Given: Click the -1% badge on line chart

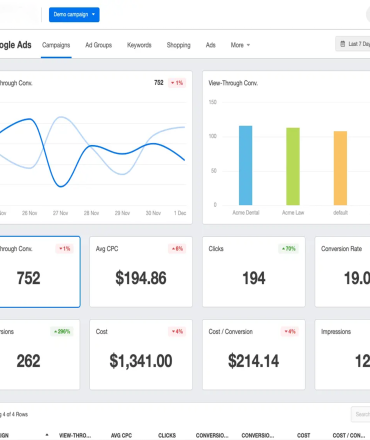Looking at the screenshot, I should click(x=177, y=83).
